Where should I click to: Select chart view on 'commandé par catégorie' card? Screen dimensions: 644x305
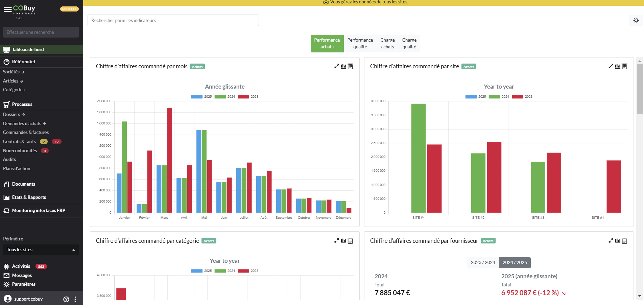(x=343, y=241)
